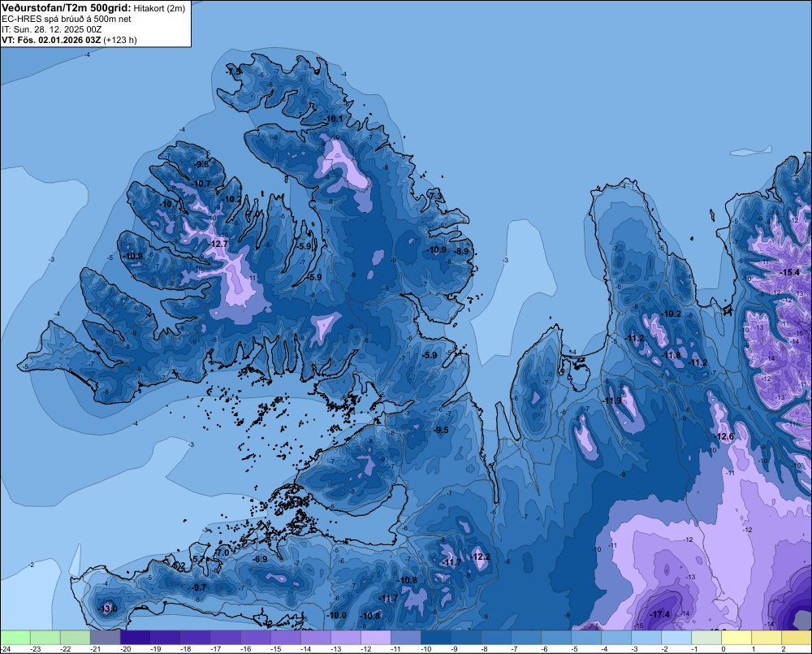The image size is (812, 654).
Task: Click the -11.9 temperature label on the map
Action: coord(612,401)
